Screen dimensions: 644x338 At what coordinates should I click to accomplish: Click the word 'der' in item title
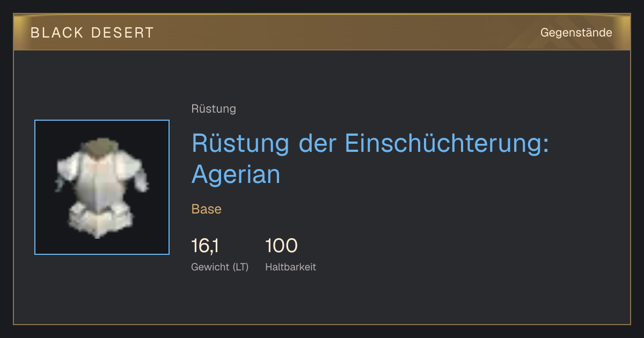[317, 143]
